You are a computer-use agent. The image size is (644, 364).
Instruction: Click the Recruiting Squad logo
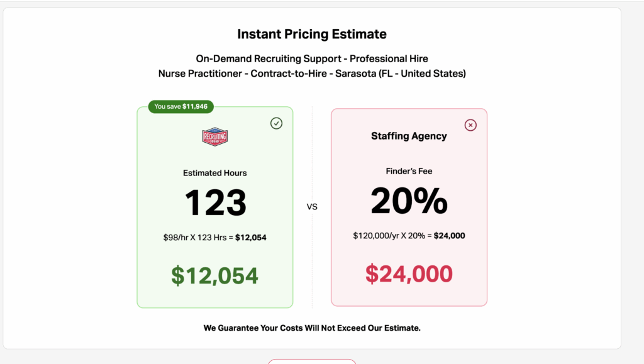point(214,137)
